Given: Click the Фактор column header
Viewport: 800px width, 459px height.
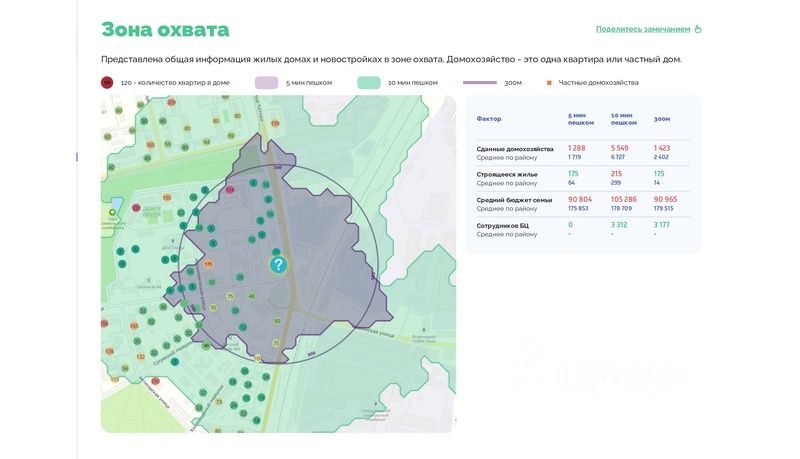Looking at the screenshot, I should pos(489,119).
